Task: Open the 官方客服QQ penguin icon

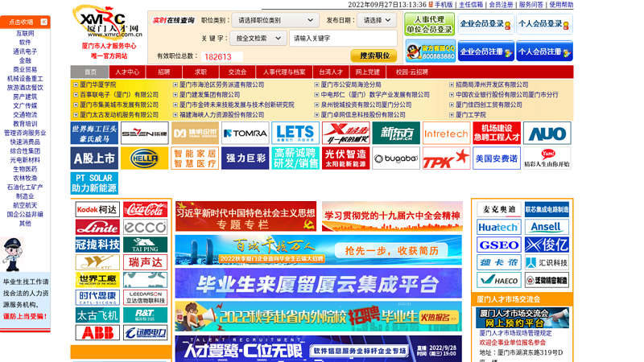Action: (430, 51)
